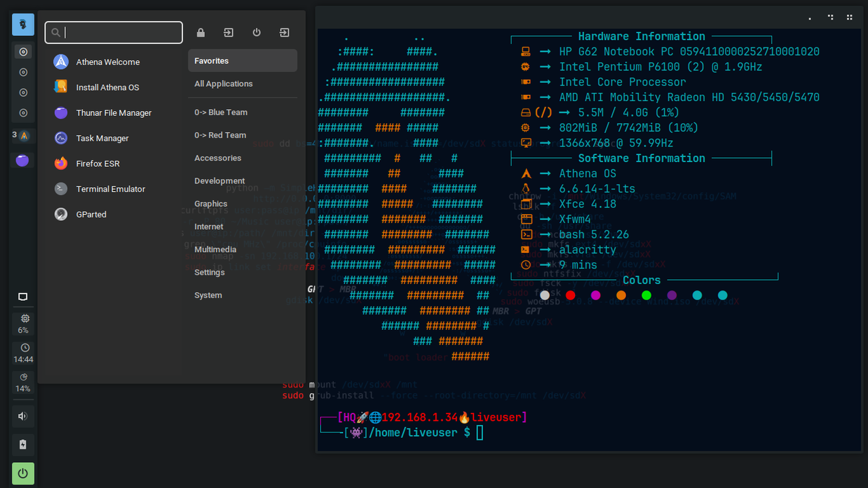Open the All Applications category
Viewport: 868px width, 488px height.
[x=243, y=83]
